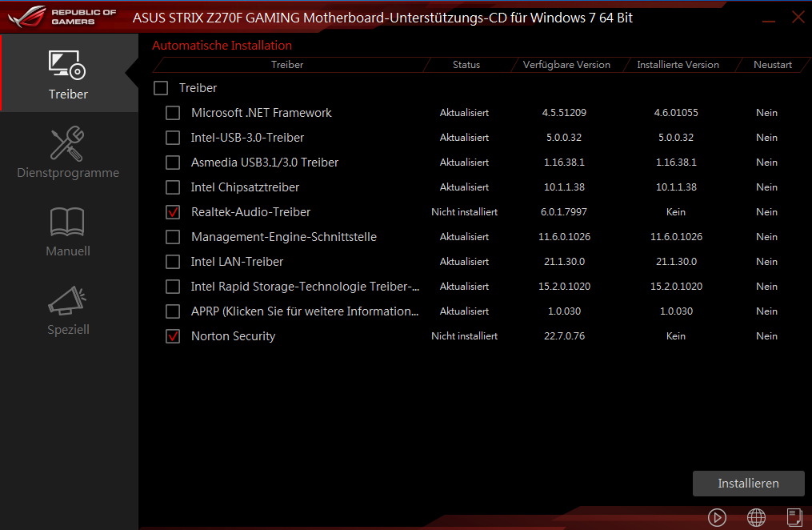Click the Installieren button
This screenshot has width=812, height=530.
click(x=748, y=484)
